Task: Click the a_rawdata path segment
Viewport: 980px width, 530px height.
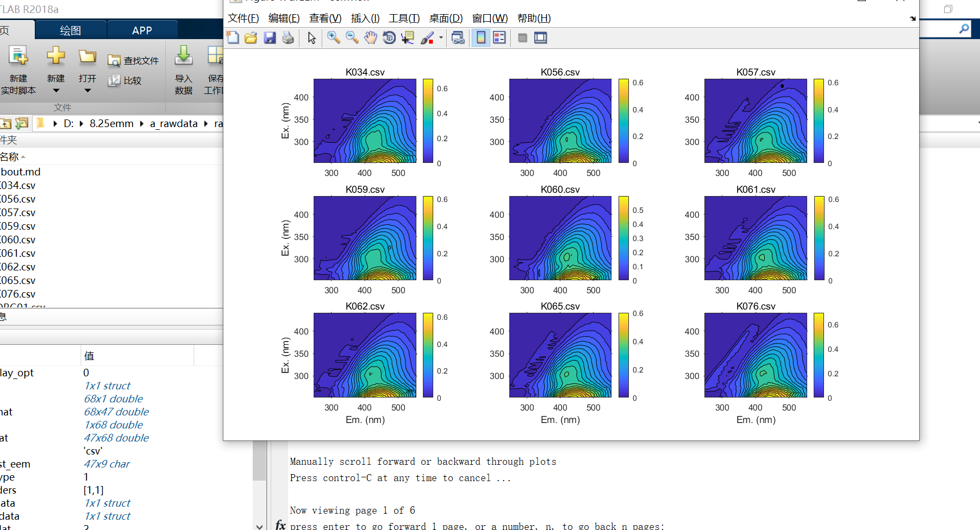Action: pos(174,124)
